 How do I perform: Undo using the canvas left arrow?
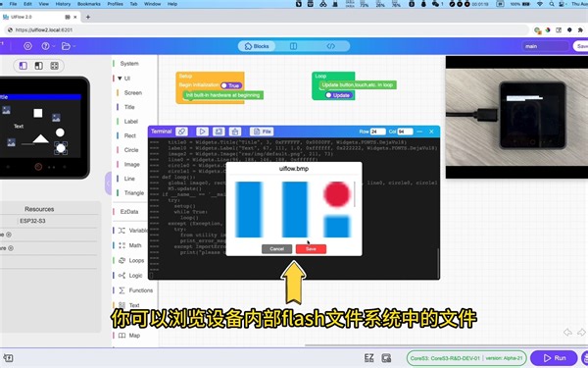click(x=567, y=333)
